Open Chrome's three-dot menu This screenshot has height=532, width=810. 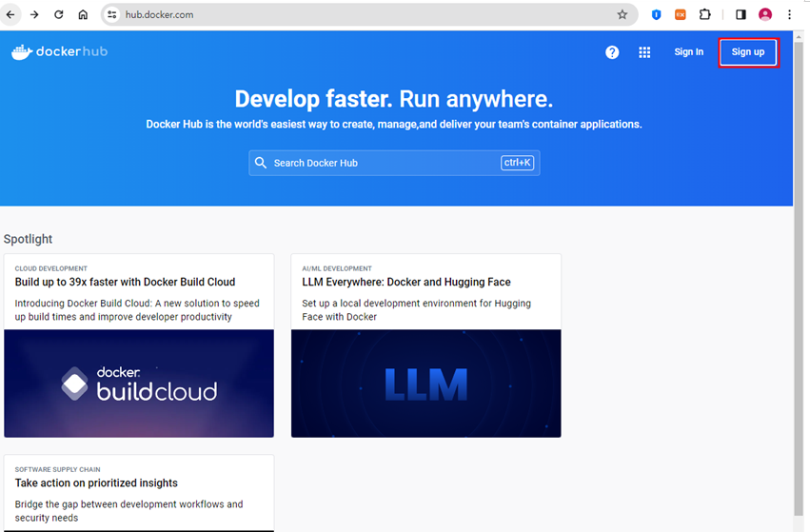(789, 14)
